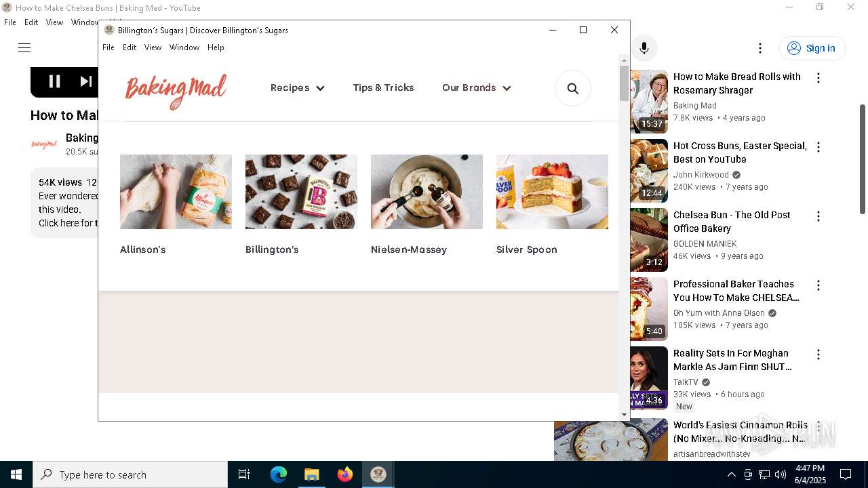The height and width of the screenshot is (488, 868).
Task: Open File menu in YouTube window
Action: click(x=10, y=22)
